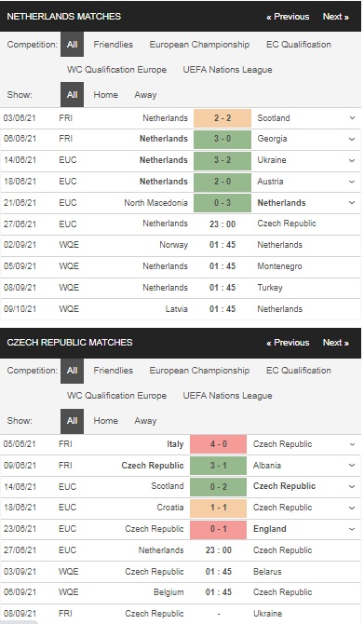This screenshot has height=624, width=364.
Task: Show only Home matches for Netherlands
Action: [105, 95]
